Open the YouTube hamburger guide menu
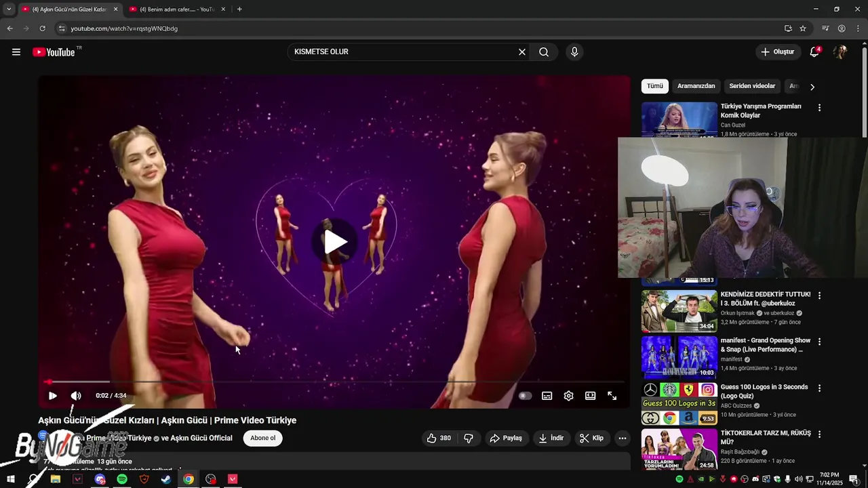The width and height of the screenshot is (868, 488). point(16,52)
